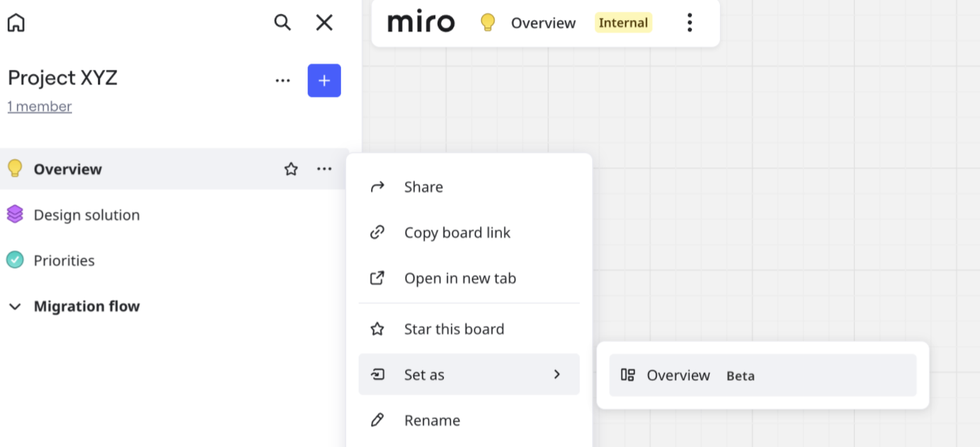
Task: Select the purple Design solution board icon
Action: 13,214
